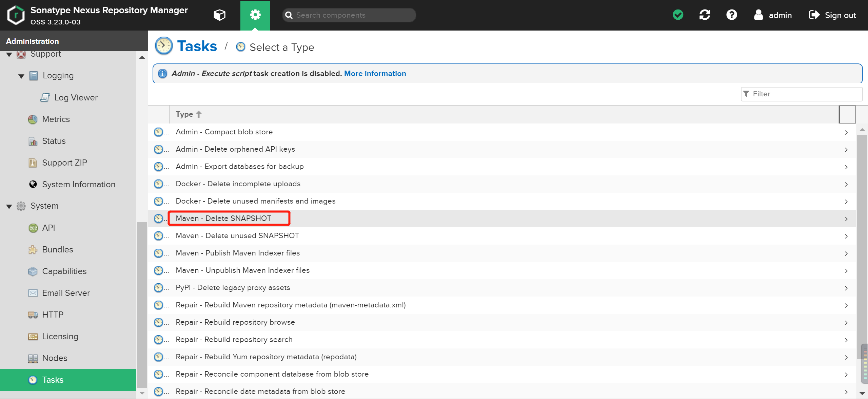Click the Tasks breadcrumb title
Viewport: 868px width, 399px height.
197,46
